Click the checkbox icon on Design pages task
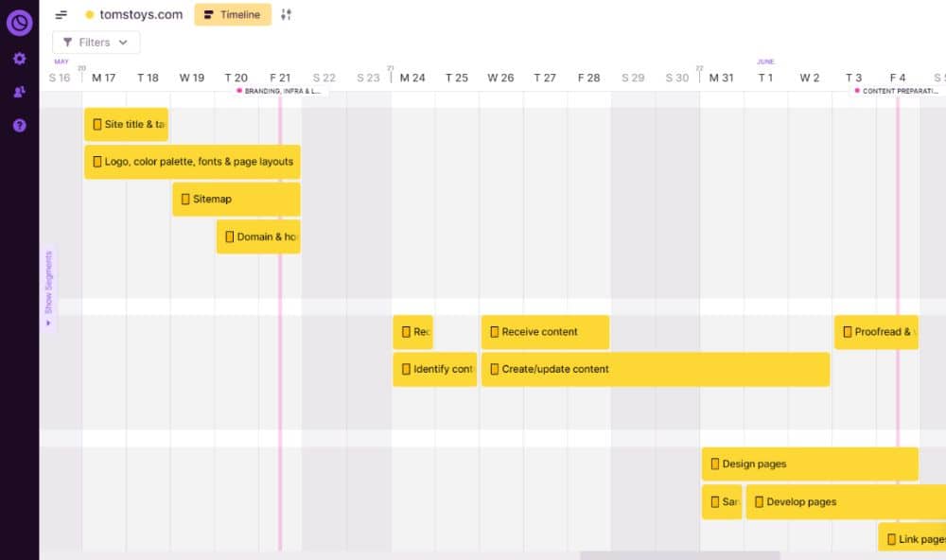946x560 pixels. pyautogui.click(x=716, y=464)
